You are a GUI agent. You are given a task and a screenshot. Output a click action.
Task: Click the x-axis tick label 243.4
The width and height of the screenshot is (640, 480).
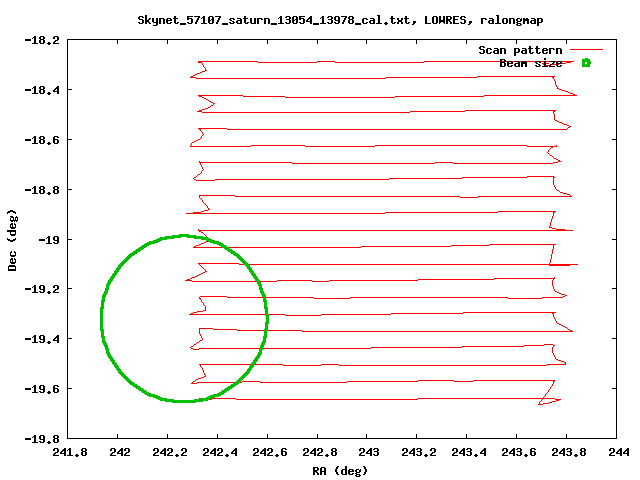tap(469, 452)
